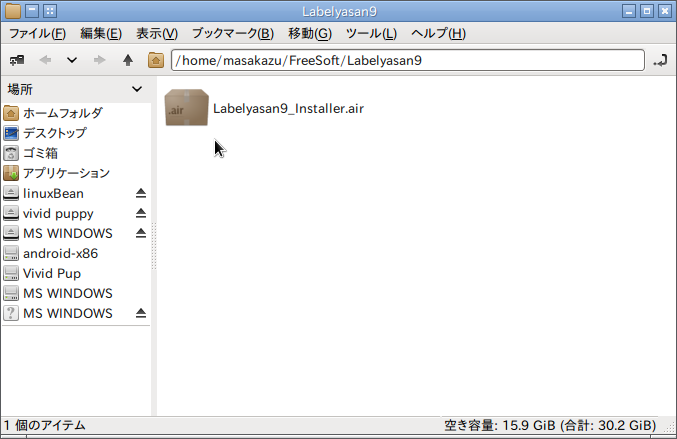Screen dimensions: 677x439
Task: Minimize the Labelyasan9 window
Action: click(x=629, y=11)
